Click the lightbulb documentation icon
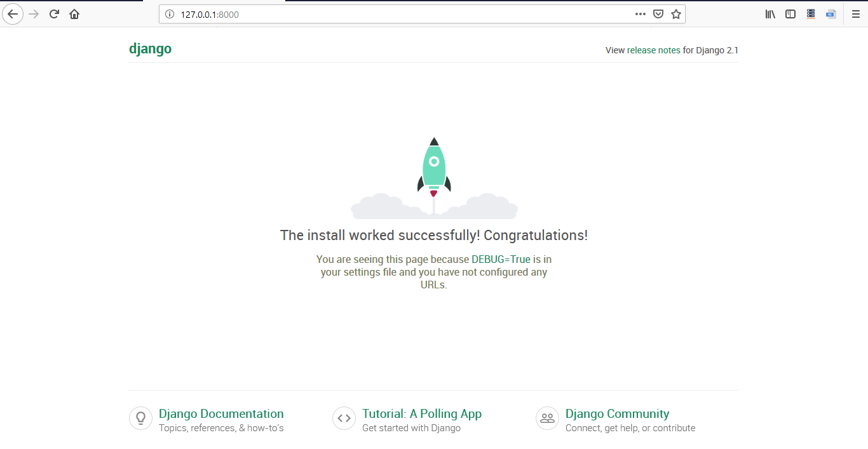Screen dimensions: 868x449 [x=140, y=419]
